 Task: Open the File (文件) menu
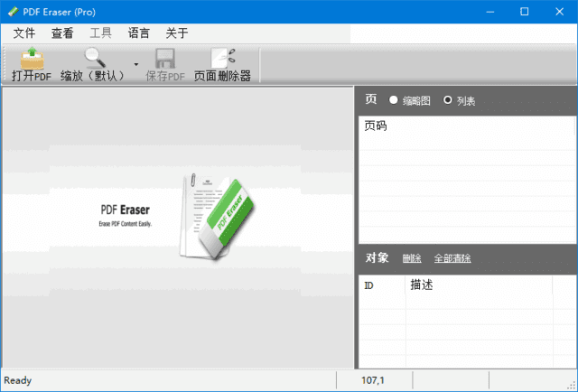pyautogui.click(x=24, y=33)
